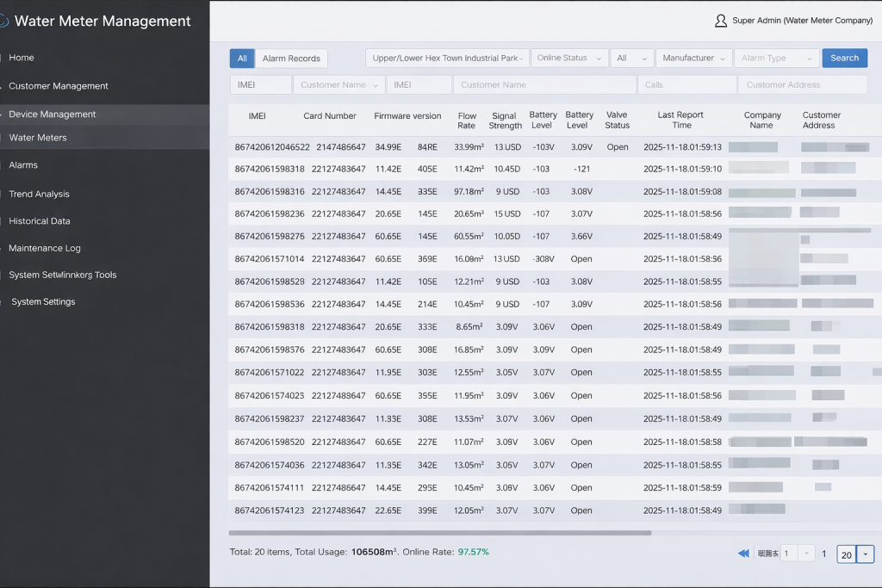Expand the Alarm Type dropdown
882x588 pixels.
click(x=776, y=59)
